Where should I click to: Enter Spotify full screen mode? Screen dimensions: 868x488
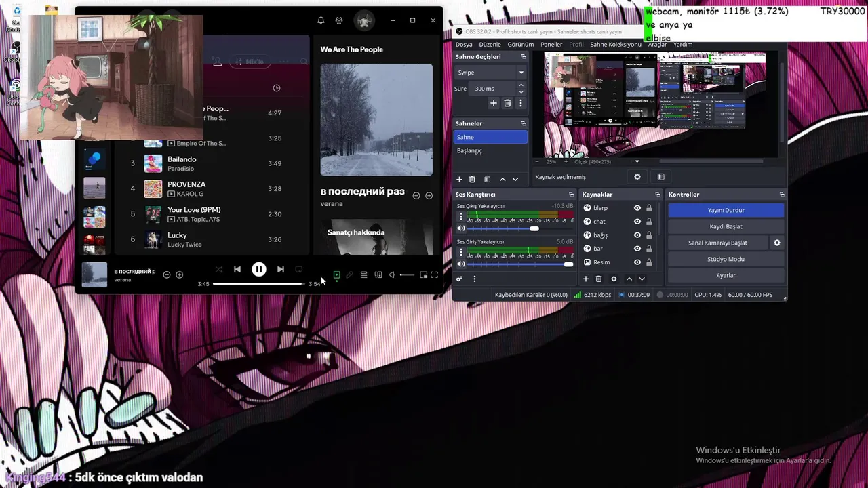click(x=434, y=274)
